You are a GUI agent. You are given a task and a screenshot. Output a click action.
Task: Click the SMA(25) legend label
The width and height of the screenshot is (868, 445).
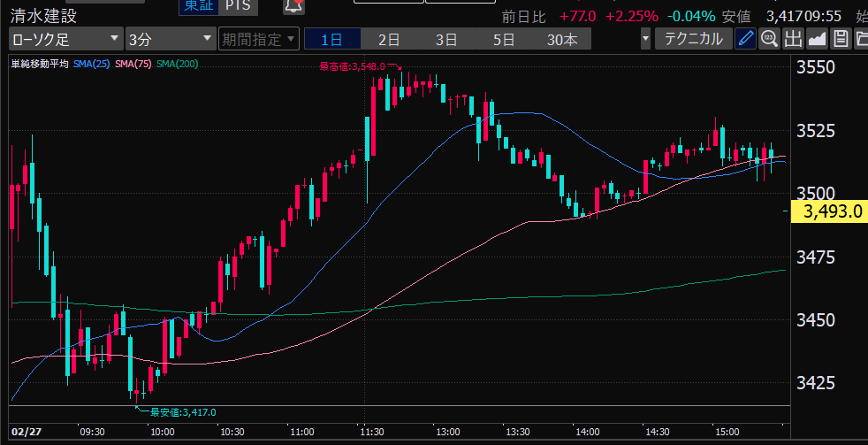(90, 64)
